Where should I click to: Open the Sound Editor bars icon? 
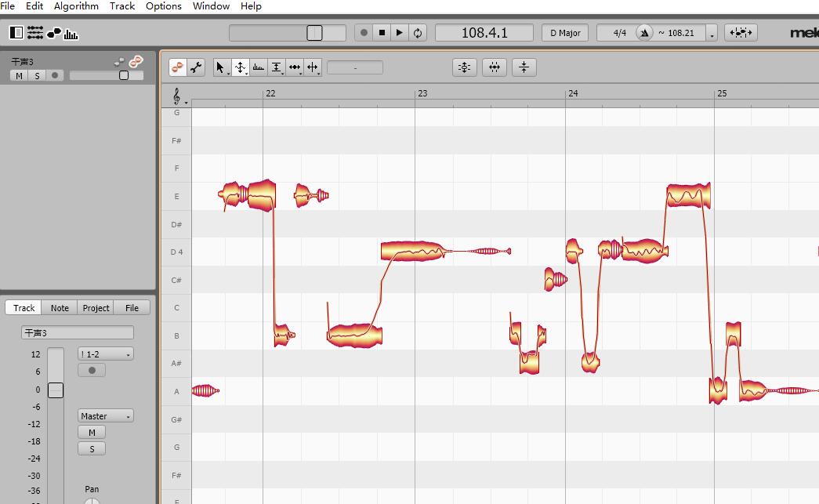pyautogui.click(x=71, y=34)
